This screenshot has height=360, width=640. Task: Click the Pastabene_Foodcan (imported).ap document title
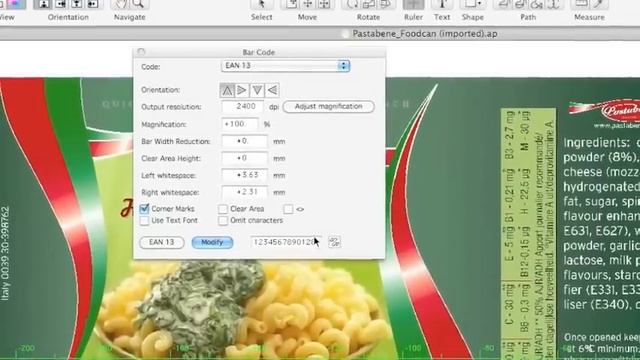(425, 34)
